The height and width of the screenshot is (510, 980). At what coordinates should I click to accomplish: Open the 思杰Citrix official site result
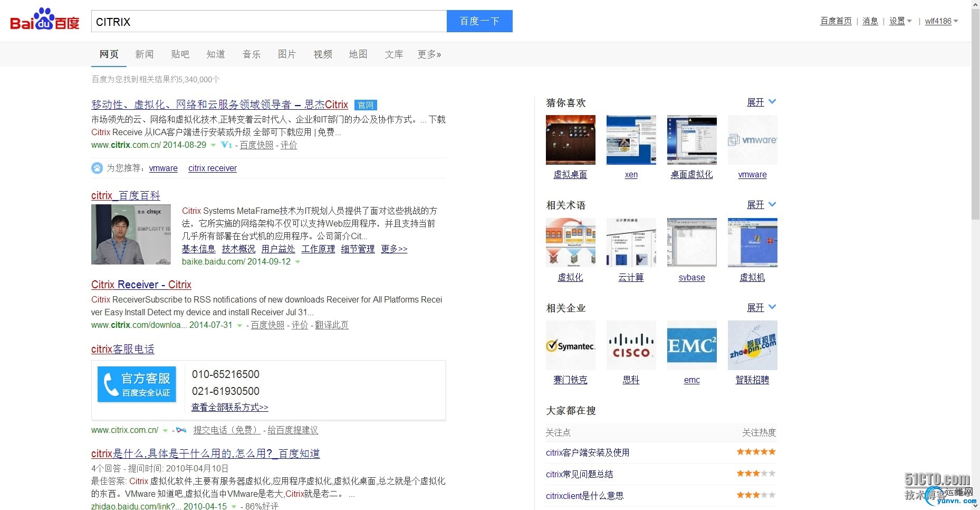tap(219, 105)
